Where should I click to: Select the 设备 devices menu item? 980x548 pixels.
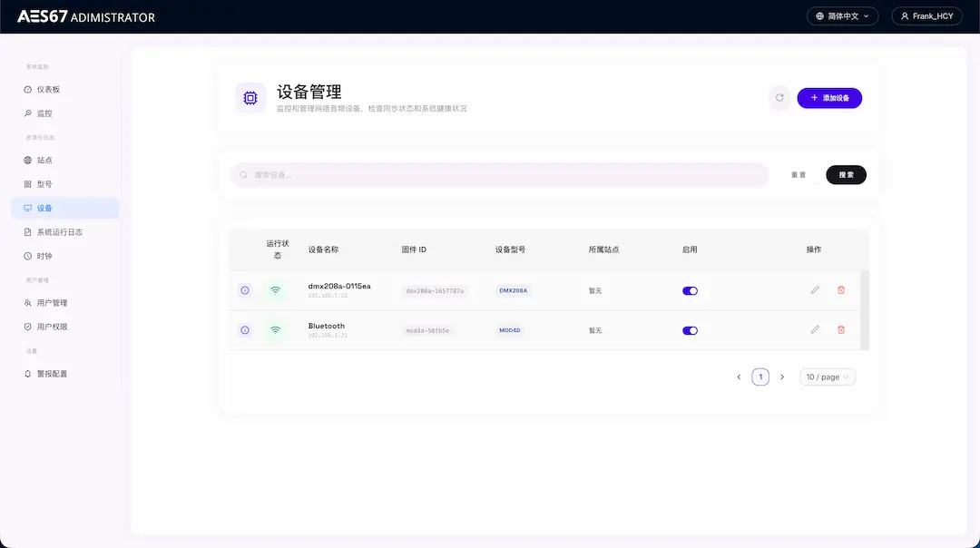(65, 208)
